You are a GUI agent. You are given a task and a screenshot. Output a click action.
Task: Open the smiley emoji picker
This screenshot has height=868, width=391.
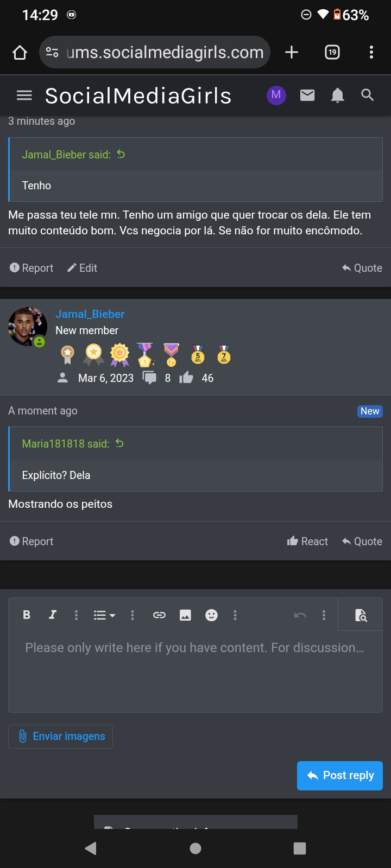[211, 615]
